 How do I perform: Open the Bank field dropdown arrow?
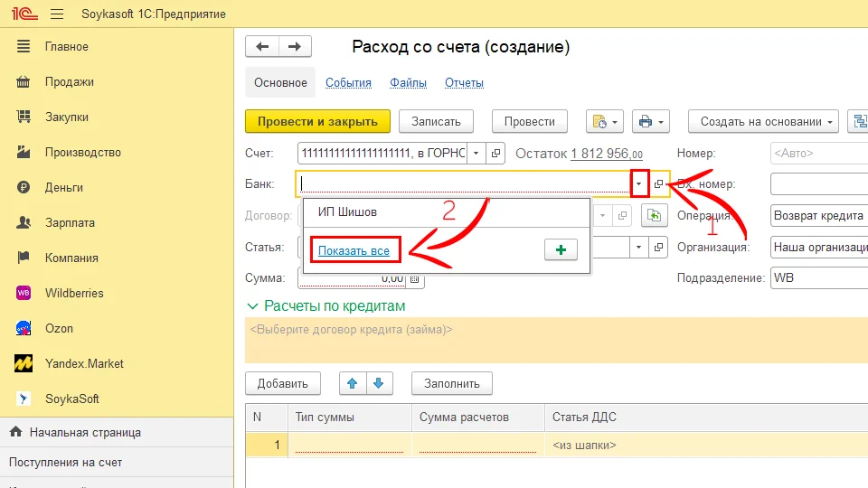[640, 184]
